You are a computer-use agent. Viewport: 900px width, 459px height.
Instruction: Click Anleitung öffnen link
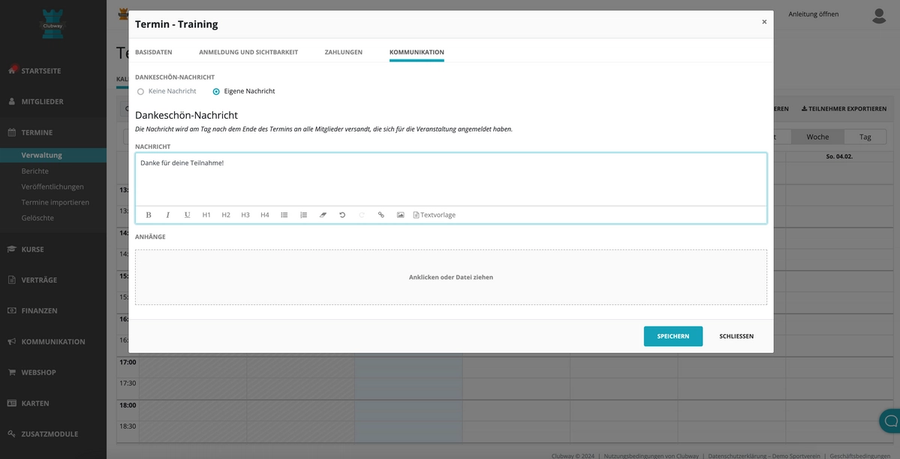813,14
